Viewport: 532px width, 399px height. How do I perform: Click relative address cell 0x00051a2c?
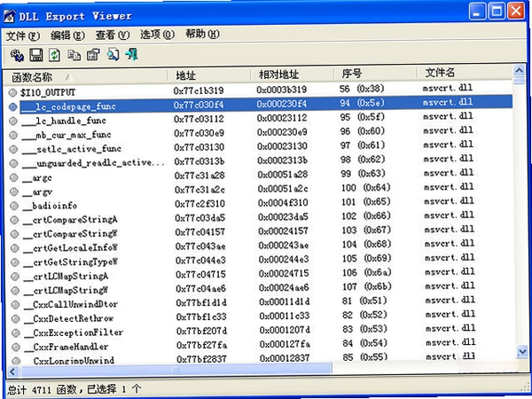click(x=283, y=188)
